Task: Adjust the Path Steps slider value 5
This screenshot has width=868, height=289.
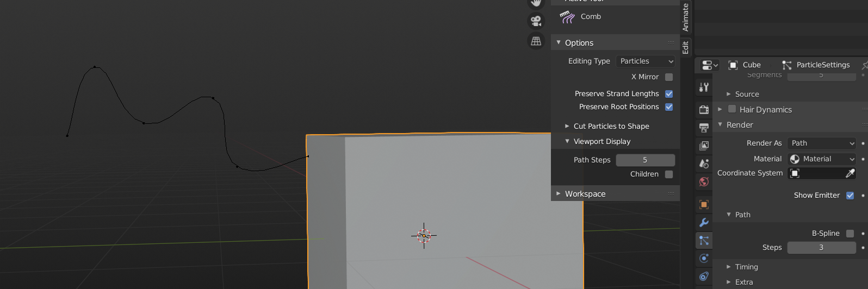Action: 646,160
